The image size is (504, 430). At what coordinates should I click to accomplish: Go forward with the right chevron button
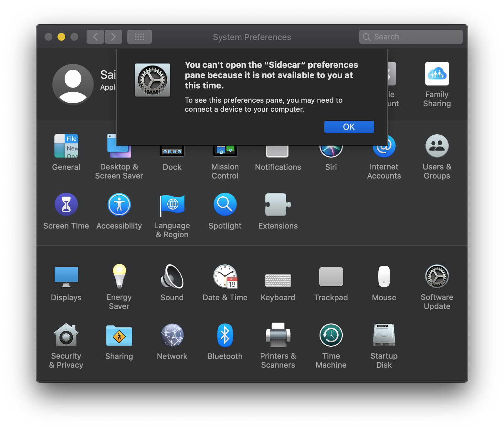[x=113, y=37]
